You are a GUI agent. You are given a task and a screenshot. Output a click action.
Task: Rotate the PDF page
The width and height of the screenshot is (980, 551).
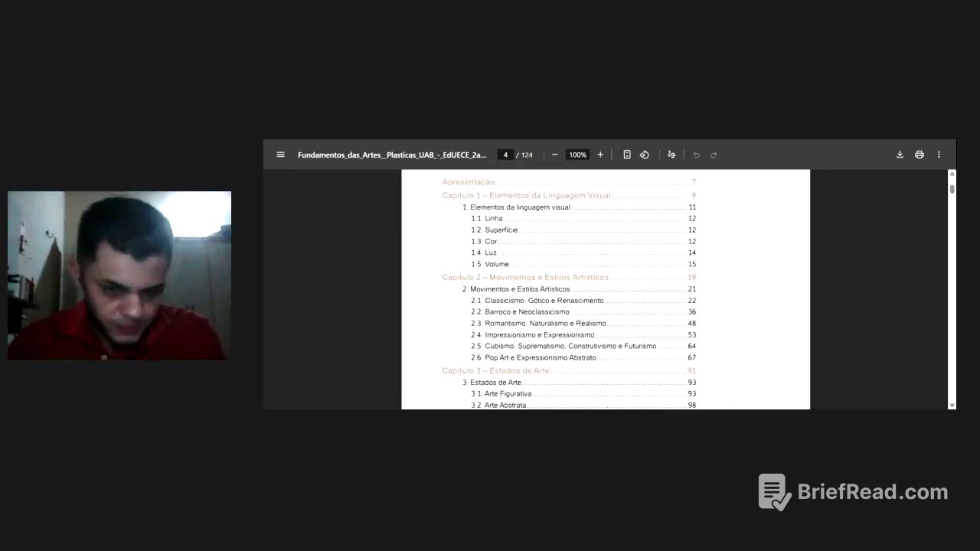pos(645,154)
